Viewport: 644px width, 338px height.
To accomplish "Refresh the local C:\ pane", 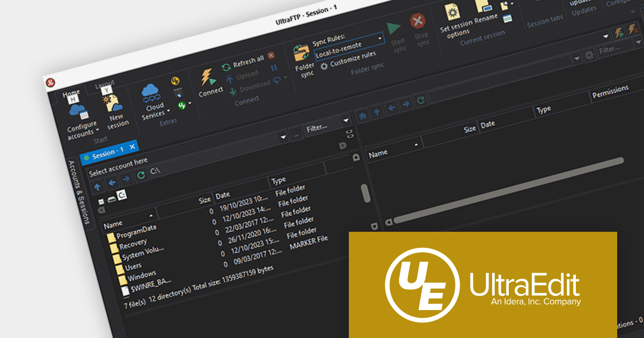I will click(141, 175).
